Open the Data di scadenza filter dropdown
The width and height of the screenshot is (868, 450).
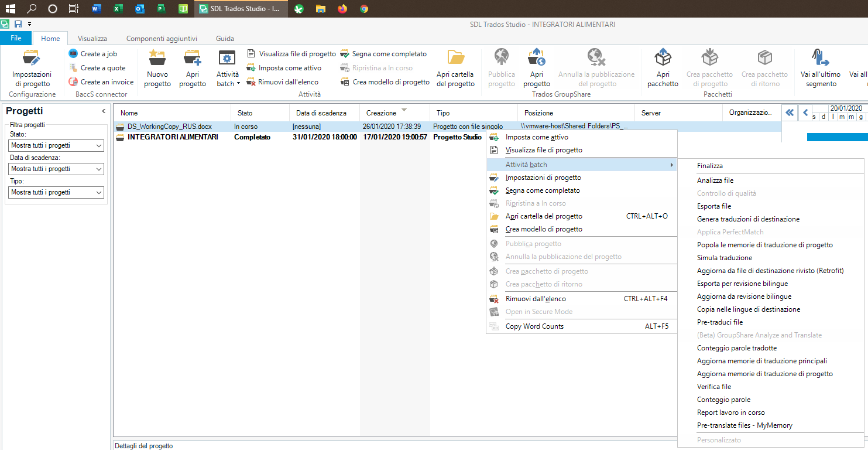tap(57, 169)
